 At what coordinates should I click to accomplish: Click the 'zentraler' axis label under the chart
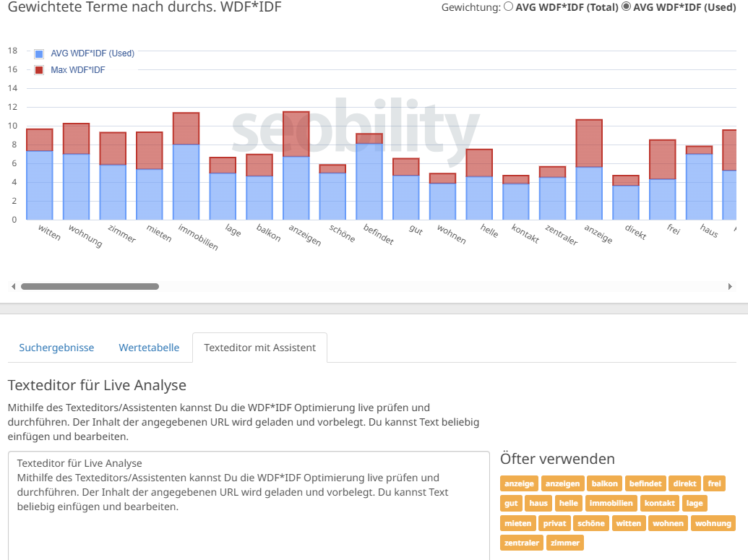coord(562,235)
